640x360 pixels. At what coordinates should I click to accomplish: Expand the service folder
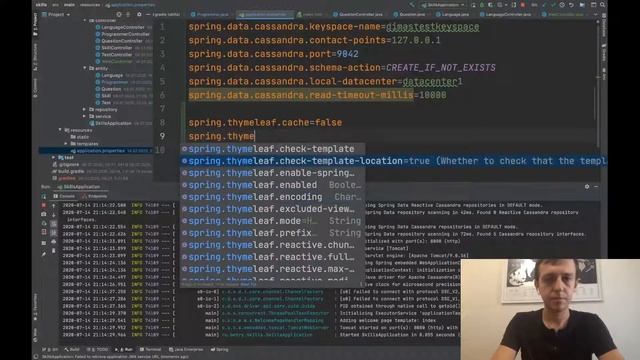point(84,116)
